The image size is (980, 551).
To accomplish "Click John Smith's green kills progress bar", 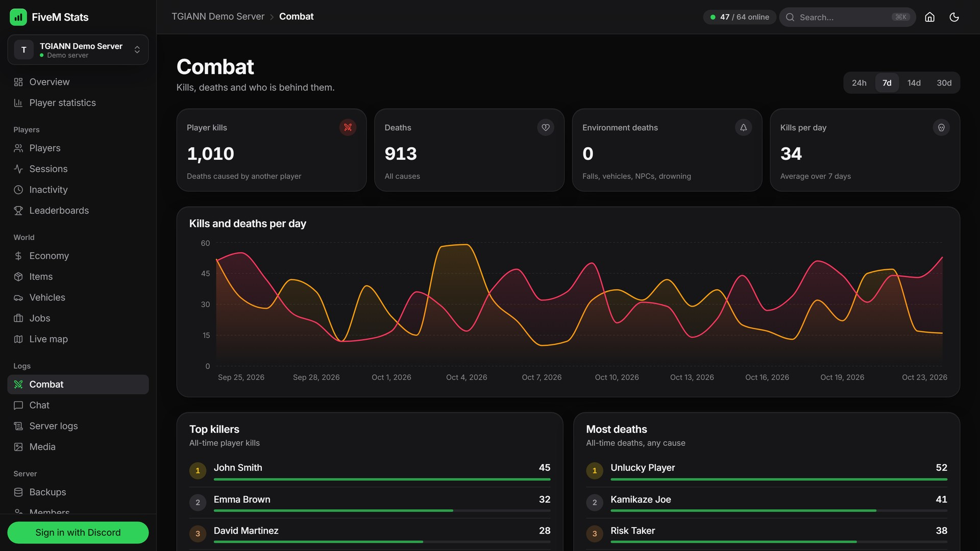I will [382, 479].
